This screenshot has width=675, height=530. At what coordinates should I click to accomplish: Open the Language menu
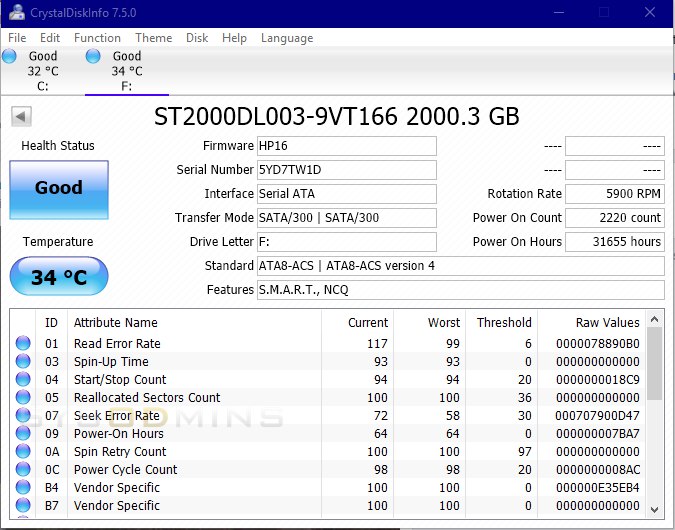pyautogui.click(x=287, y=38)
